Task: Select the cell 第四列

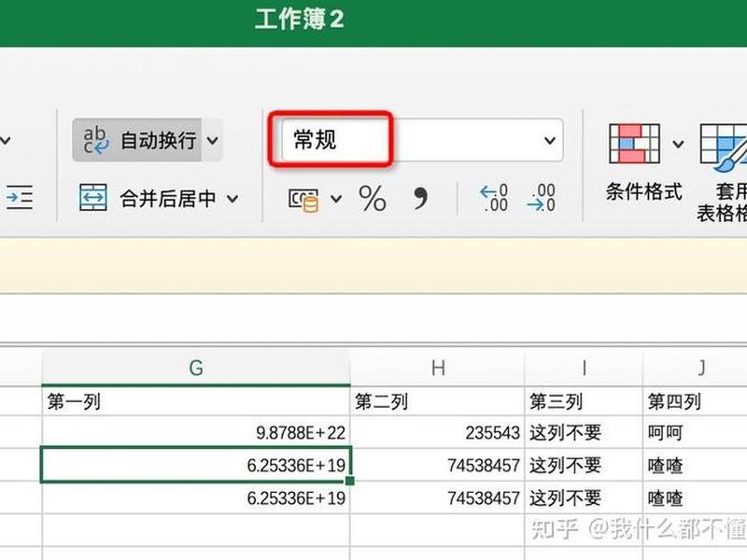Action: (696, 401)
